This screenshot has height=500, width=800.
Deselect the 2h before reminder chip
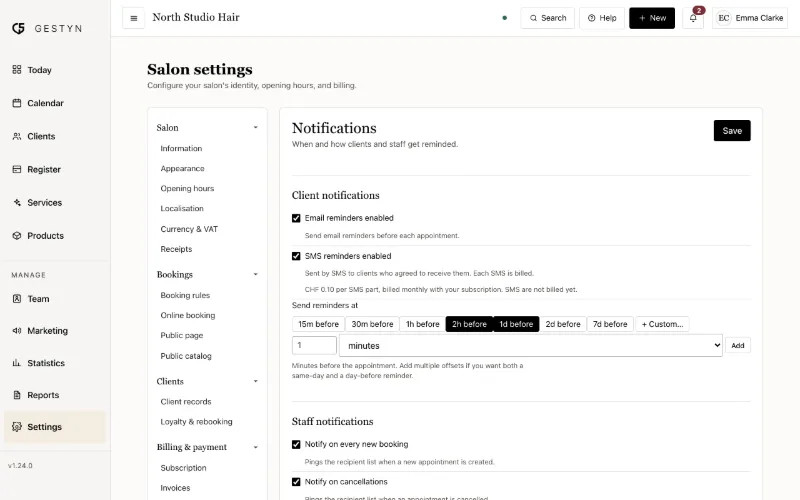[x=469, y=324]
